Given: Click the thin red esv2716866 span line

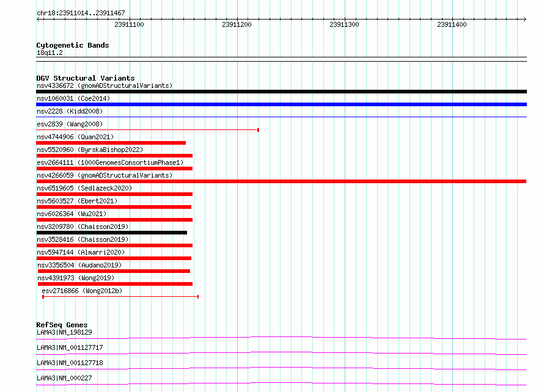Looking at the screenshot, I should click(120, 297).
